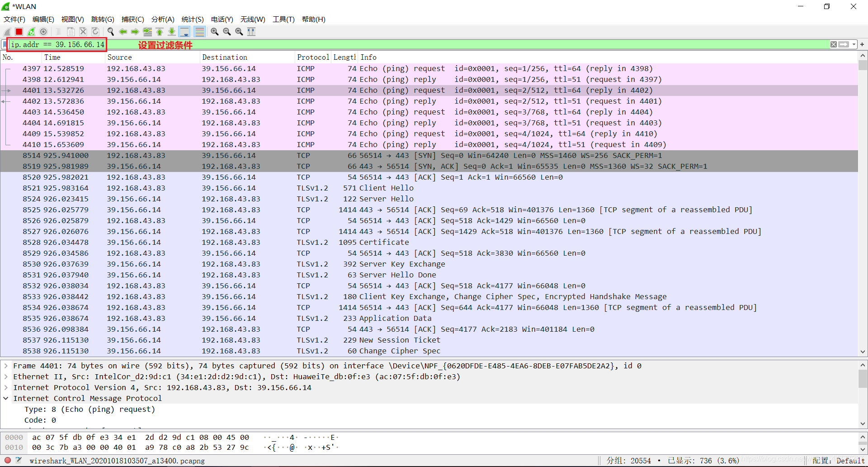Open the 电话(Y) menu
This screenshot has height=467, width=868.
(222, 19)
